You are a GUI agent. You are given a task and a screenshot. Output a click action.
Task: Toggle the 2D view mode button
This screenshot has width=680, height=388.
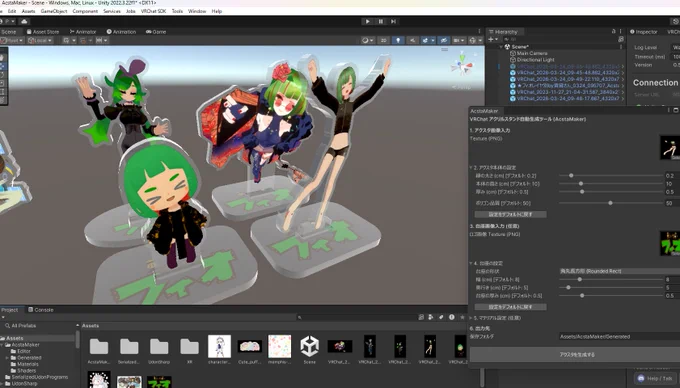point(383,40)
